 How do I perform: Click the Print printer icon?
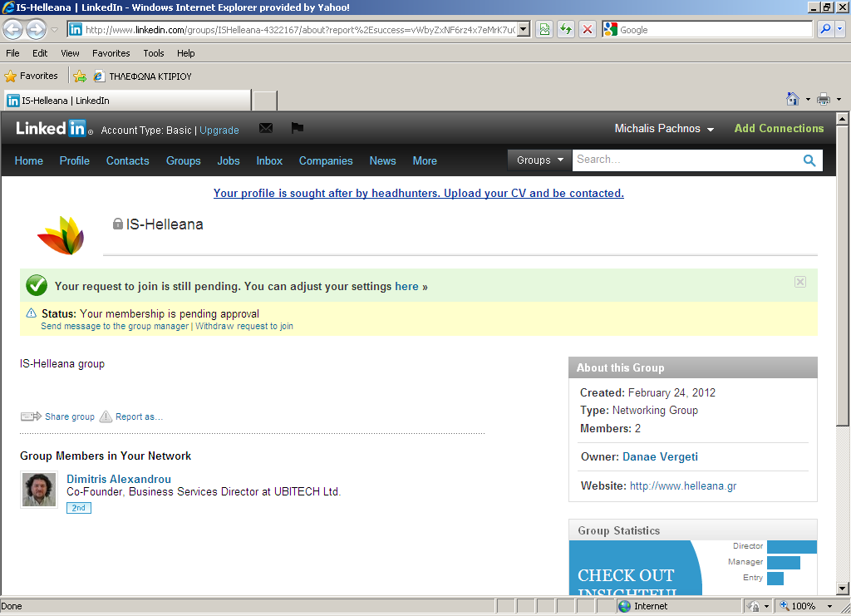pyautogui.click(x=824, y=99)
